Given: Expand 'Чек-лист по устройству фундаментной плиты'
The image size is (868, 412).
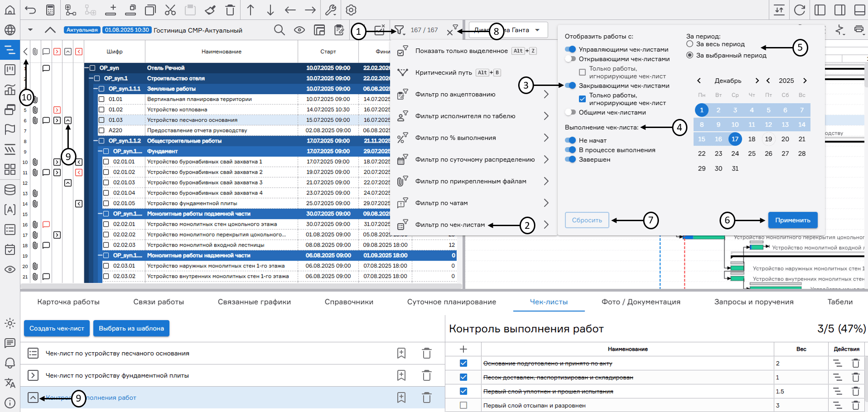Looking at the screenshot, I should (x=33, y=375).
